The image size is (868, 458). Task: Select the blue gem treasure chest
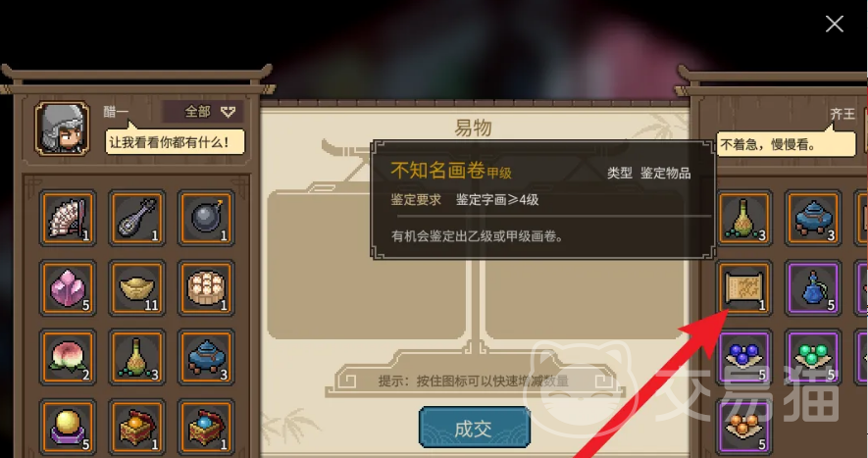click(x=206, y=427)
